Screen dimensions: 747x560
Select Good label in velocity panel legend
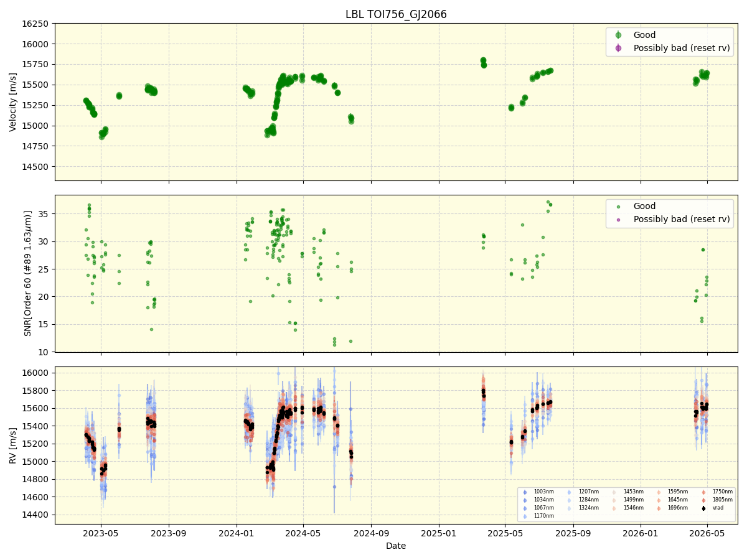click(644, 35)
